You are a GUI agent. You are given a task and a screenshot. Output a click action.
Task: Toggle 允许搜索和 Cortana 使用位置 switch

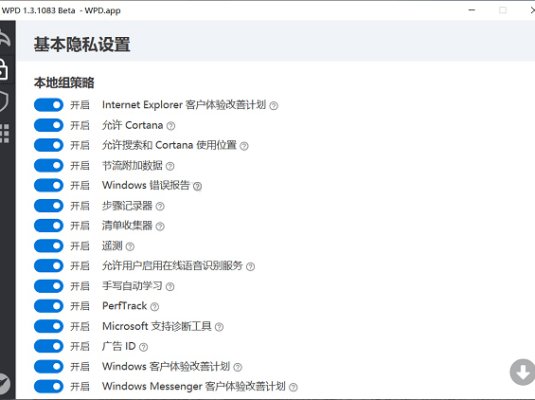coord(49,145)
